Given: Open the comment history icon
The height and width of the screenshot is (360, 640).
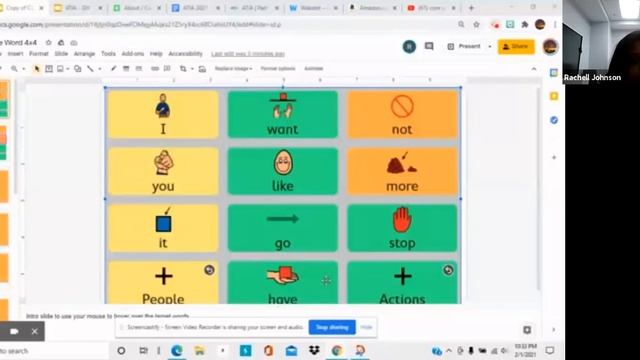Looking at the screenshot, I should [429, 46].
